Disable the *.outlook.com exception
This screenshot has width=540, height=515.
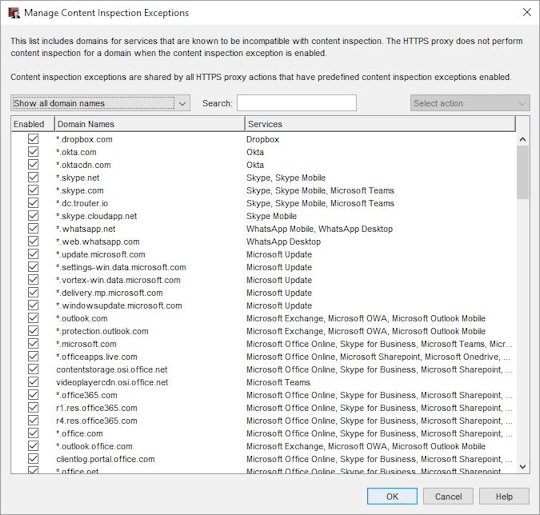[x=33, y=318]
